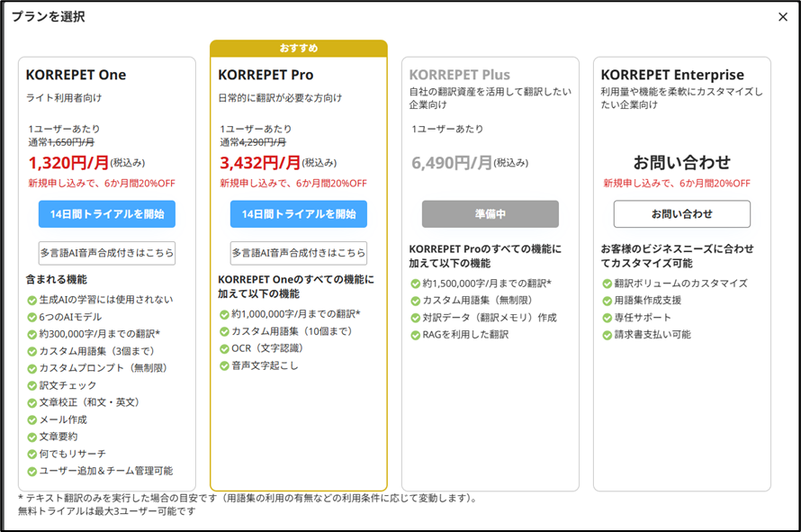Click the 1,320円/月 price text
This screenshot has height=532, width=801.
(67, 163)
